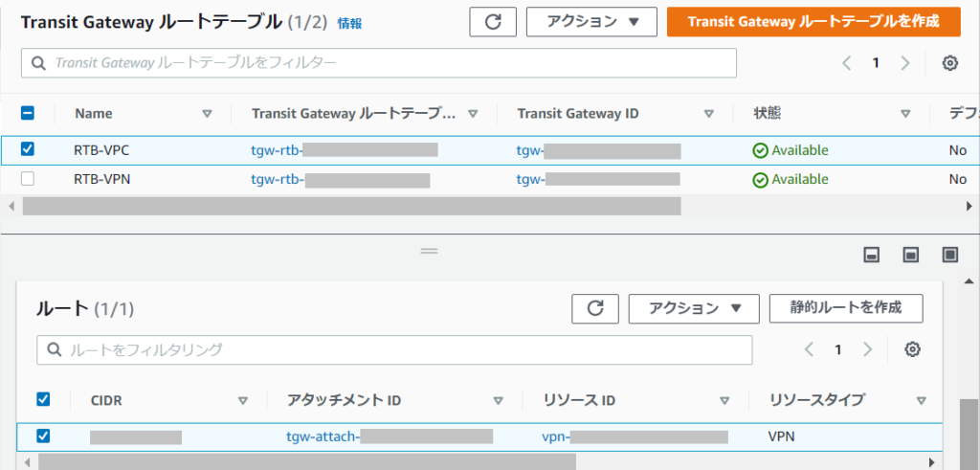
Task: Select the RTB-VPC name cell
Action: (101, 150)
